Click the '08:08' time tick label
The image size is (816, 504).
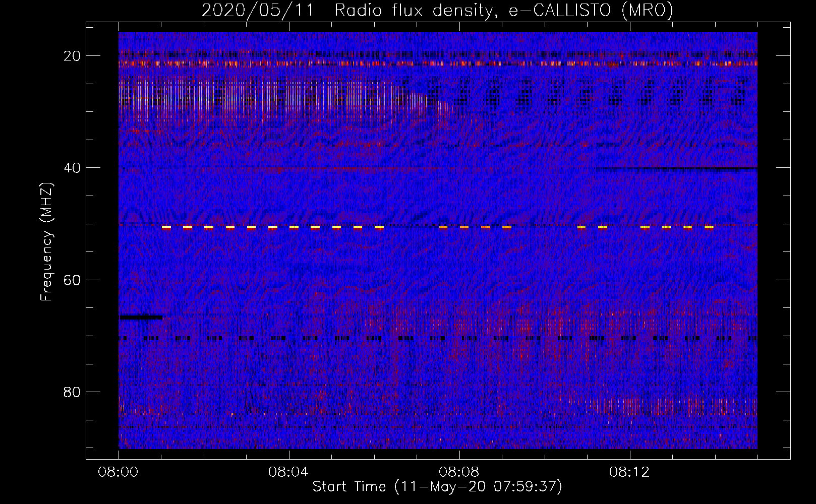(459, 472)
